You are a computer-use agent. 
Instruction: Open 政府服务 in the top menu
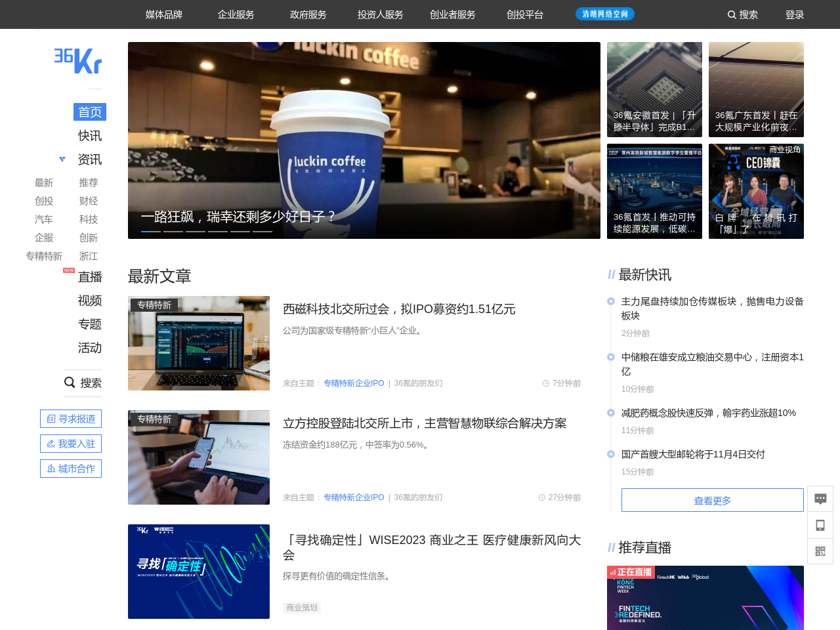tap(308, 14)
